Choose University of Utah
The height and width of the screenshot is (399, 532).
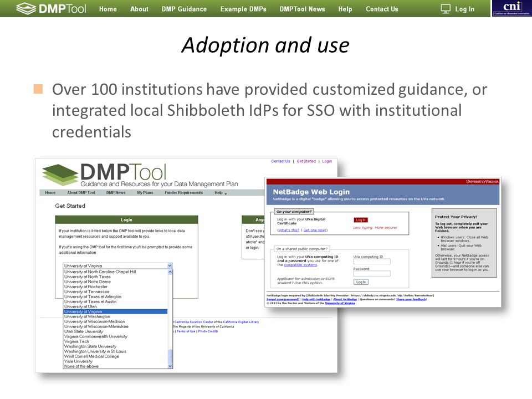[x=80, y=306]
